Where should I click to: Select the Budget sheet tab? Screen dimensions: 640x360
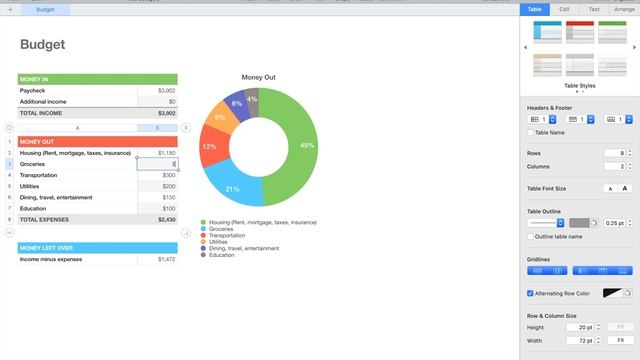(45, 9)
